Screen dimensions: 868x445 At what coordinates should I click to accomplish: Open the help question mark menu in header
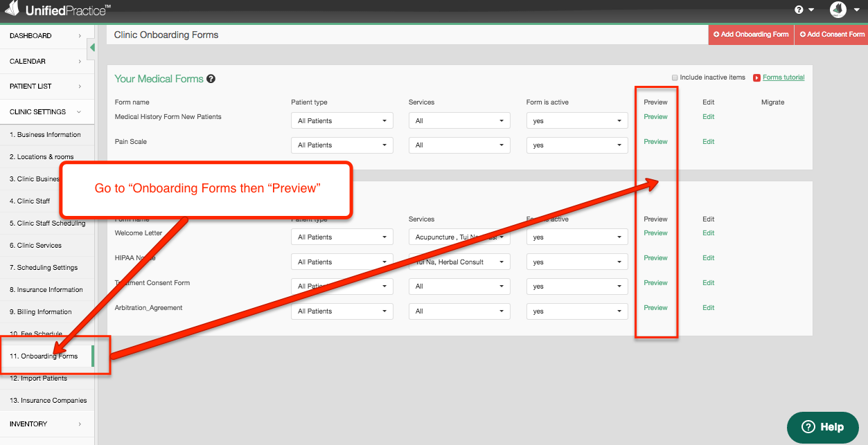[x=803, y=10]
